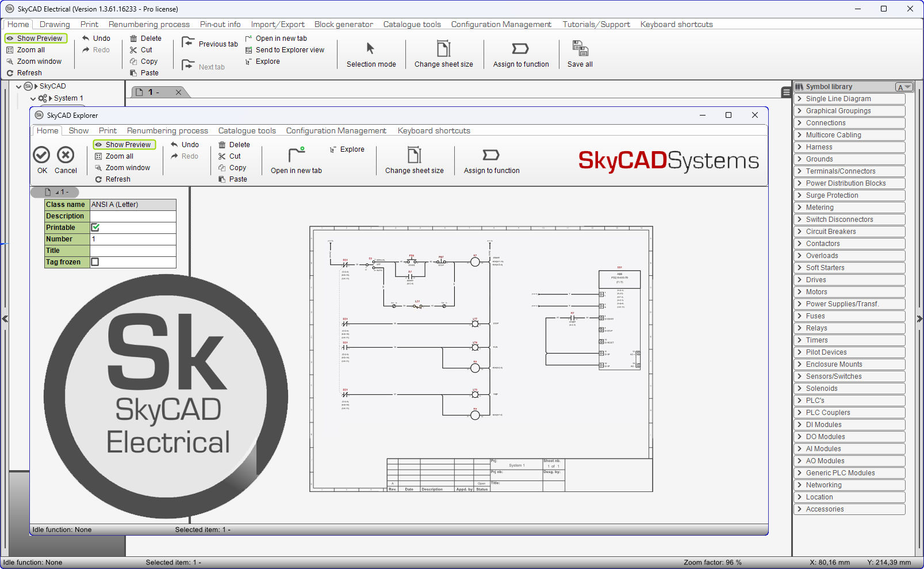Toggle Show Preview in SkyCAD Explorer ribbon
This screenshot has height=569, width=924.
point(124,145)
